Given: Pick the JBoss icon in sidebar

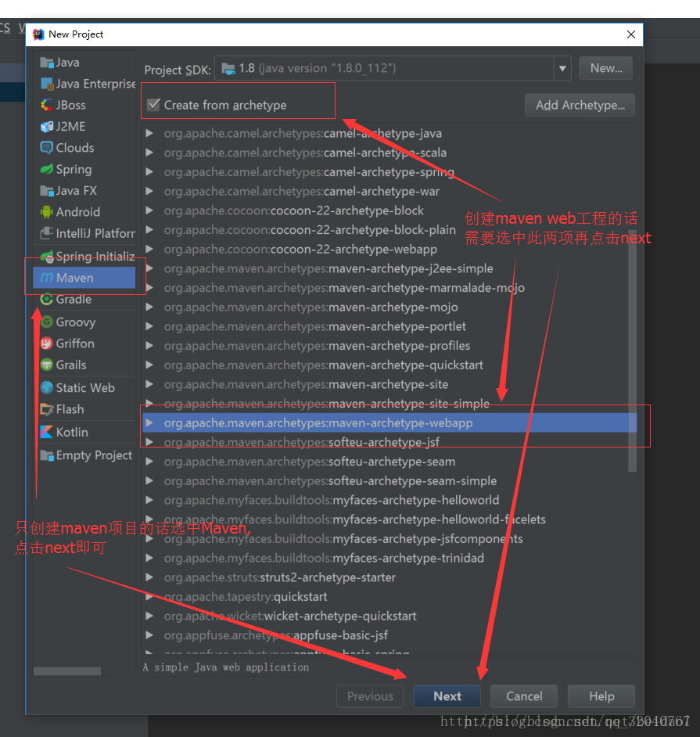Looking at the screenshot, I should [x=46, y=106].
